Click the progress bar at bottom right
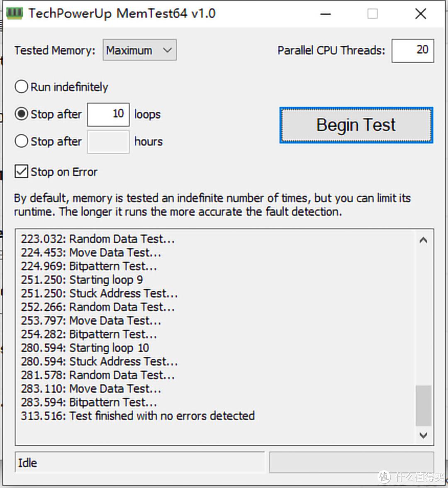 click(x=351, y=462)
